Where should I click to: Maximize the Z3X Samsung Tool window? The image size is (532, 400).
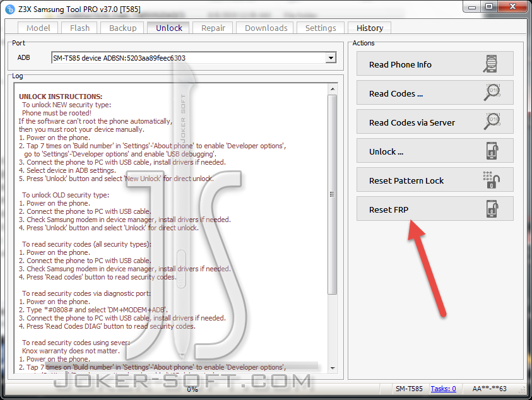point(489,7)
